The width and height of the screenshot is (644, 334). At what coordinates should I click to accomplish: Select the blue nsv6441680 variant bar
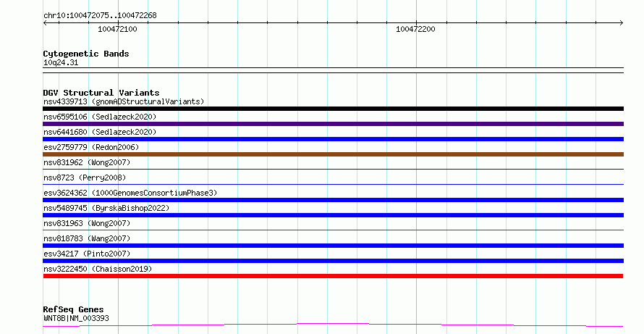[x=333, y=139]
